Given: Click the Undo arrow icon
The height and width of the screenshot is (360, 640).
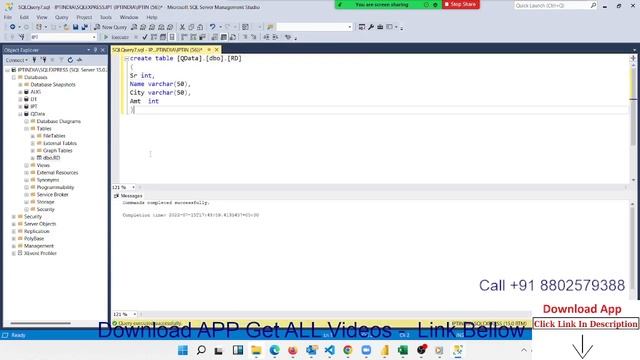Looking at the screenshot, I should [x=212, y=27].
